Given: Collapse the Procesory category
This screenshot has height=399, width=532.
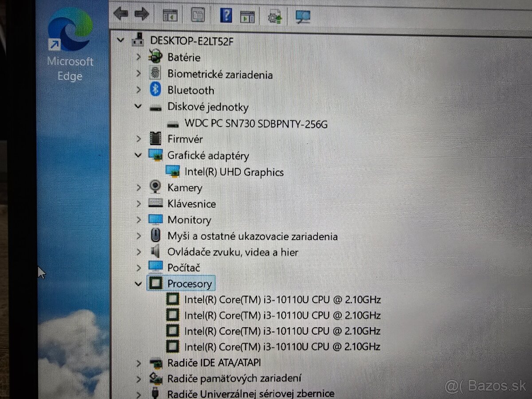Looking at the screenshot, I should 138,283.
